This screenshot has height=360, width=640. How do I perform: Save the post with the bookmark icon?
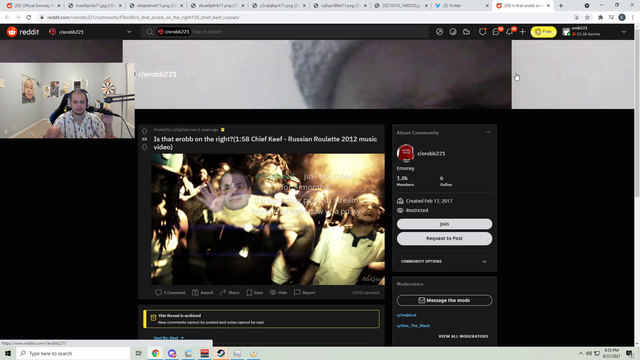pos(255,292)
